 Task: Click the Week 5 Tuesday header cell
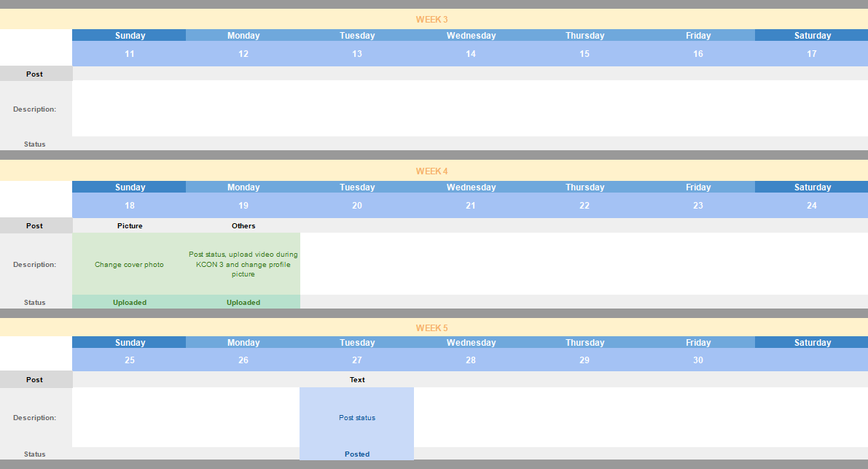click(357, 343)
